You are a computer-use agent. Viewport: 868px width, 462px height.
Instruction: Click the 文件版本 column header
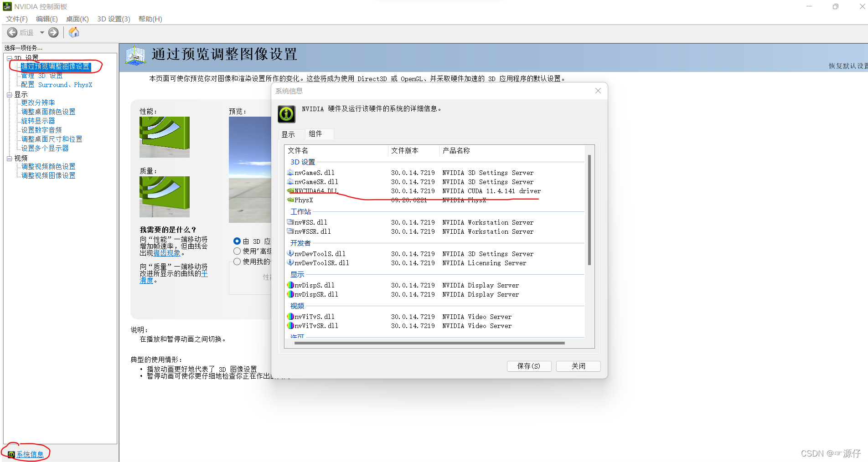tap(414, 150)
